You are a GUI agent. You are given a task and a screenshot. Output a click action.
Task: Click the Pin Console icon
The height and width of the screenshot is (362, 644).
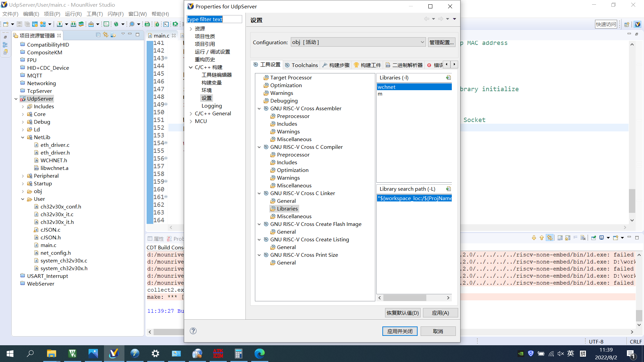tap(594, 238)
